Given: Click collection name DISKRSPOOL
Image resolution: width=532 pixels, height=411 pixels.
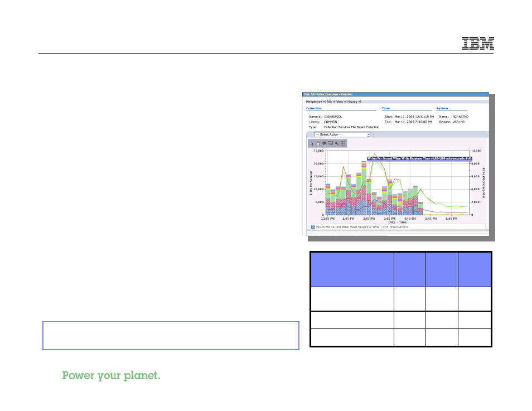Looking at the screenshot, I should coord(333,117).
